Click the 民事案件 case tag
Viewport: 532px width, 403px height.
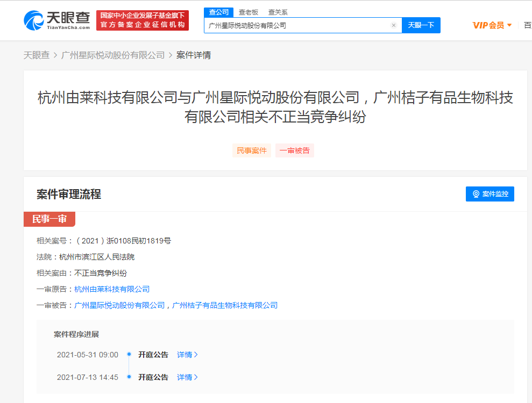coord(251,150)
